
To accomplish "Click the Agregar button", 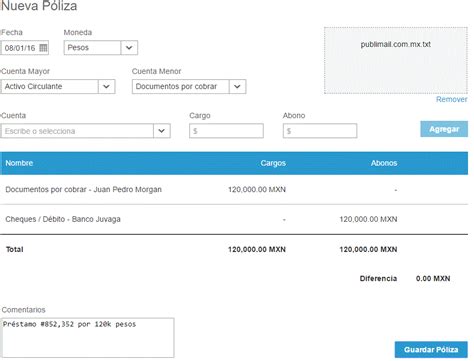I will pos(444,129).
